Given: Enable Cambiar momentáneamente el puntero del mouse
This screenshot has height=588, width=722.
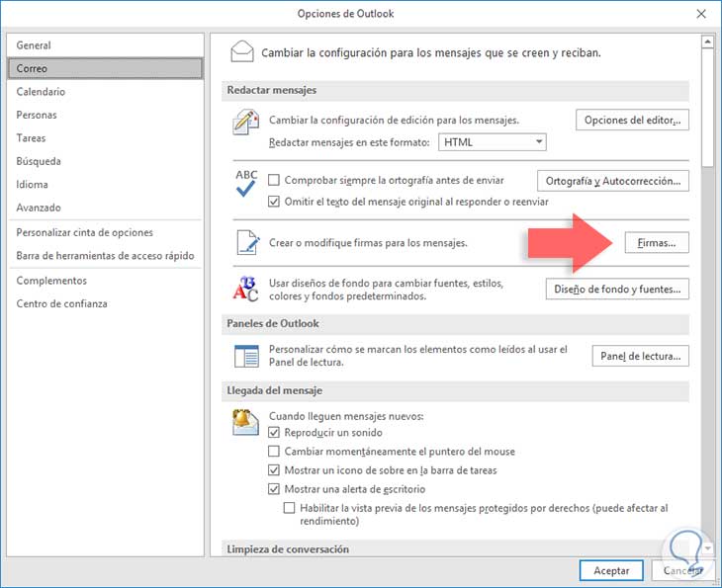Looking at the screenshot, I should click(274, 452).
